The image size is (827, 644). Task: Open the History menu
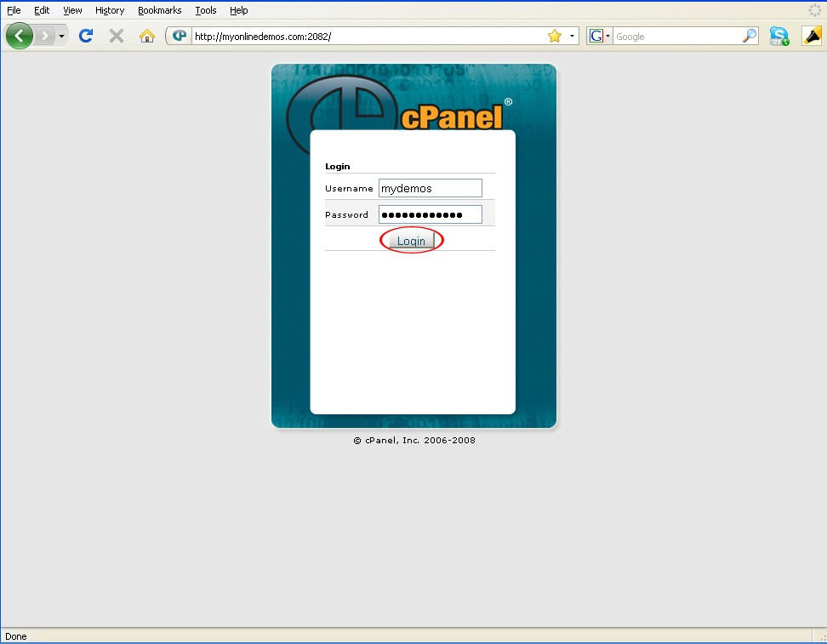pos(110,10)
